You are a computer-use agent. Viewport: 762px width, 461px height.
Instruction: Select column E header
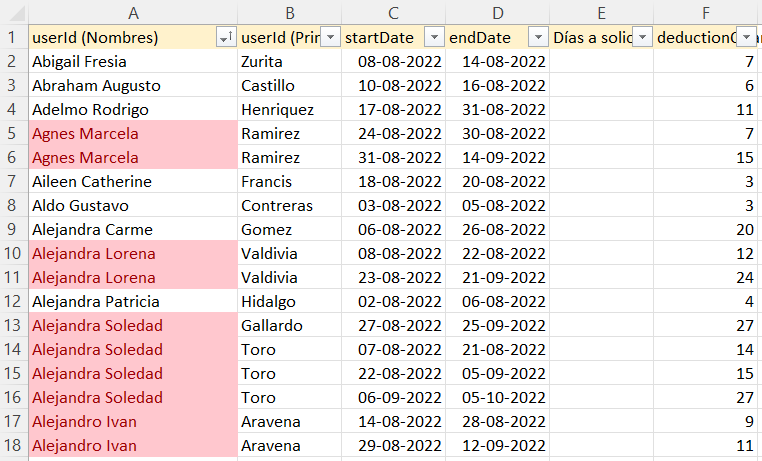pyautogui.click(x=601, y=13)
